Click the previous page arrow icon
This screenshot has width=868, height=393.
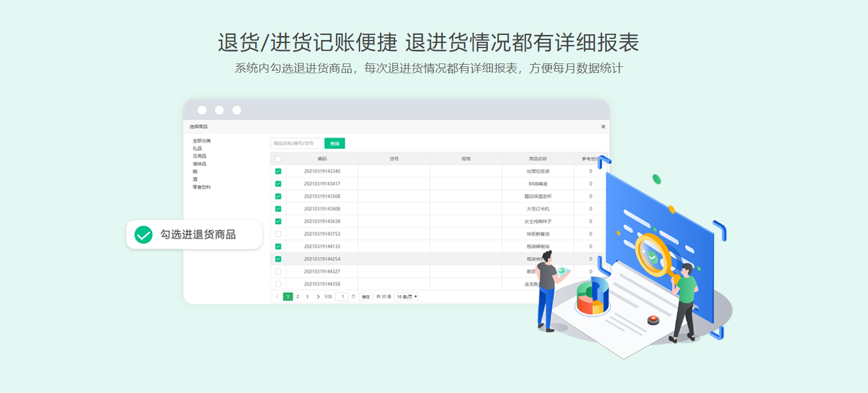(277, 296)
